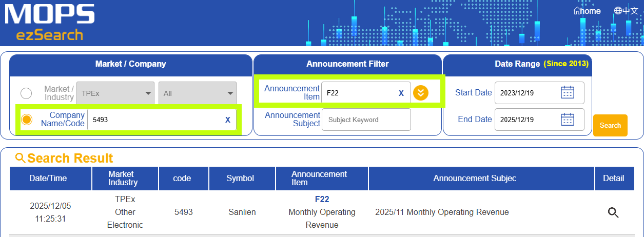
Task: Click the F22 announcement item link
Action: coord(322,199)
